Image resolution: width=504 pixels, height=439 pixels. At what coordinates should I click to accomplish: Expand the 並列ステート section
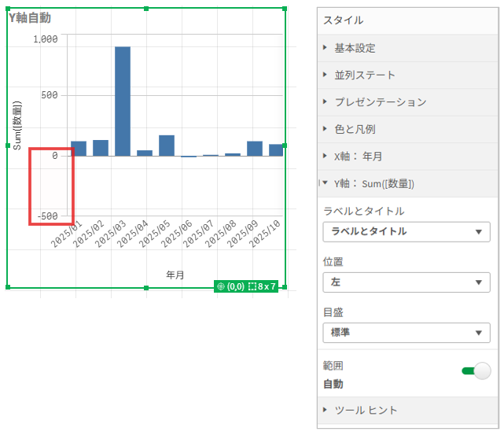tap(365, 76)
